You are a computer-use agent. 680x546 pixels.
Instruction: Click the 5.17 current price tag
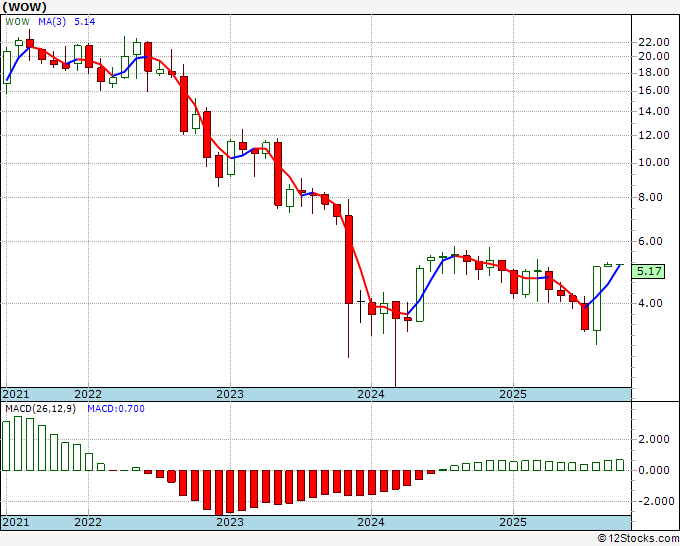point(648,271)
